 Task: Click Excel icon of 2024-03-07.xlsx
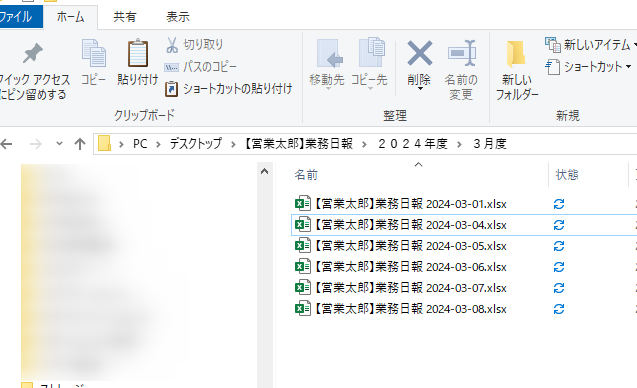pos(303,287)
